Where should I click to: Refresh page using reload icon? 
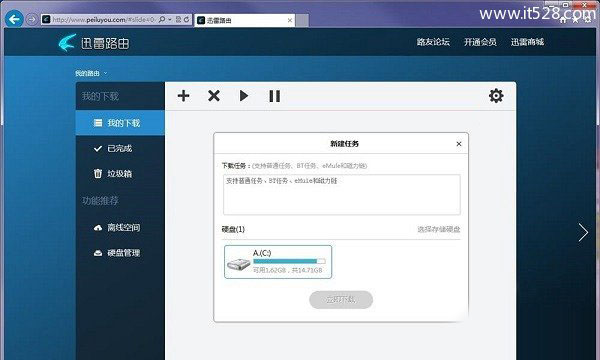186,19
